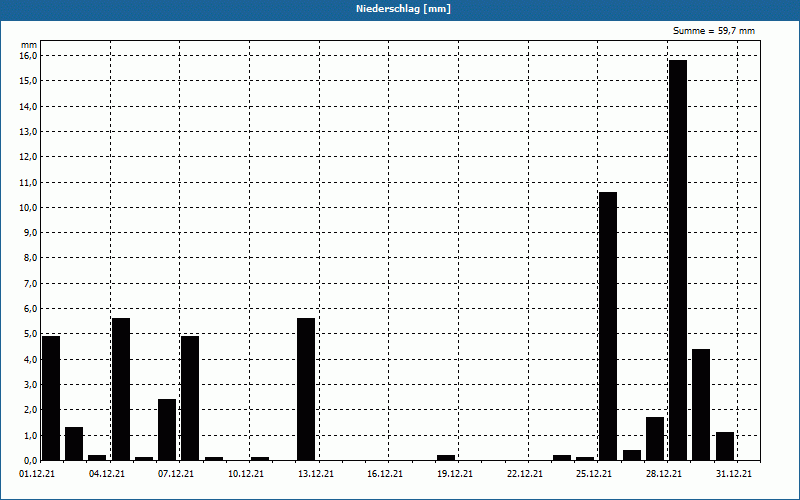Click the 13,0 y-axis value

click(x=29, y=132)
